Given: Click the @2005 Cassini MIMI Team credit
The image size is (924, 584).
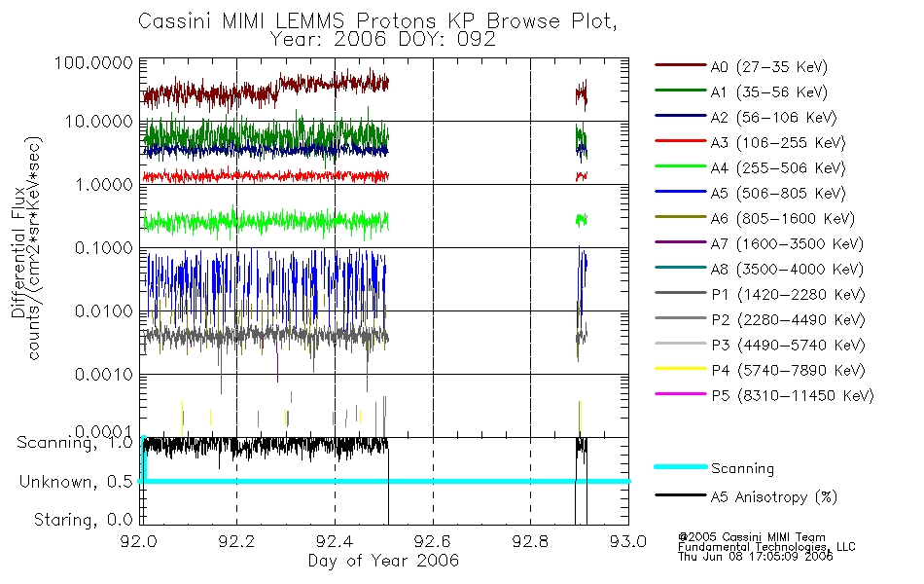Looking at the screenshot, I should click(x=751, y=537).
